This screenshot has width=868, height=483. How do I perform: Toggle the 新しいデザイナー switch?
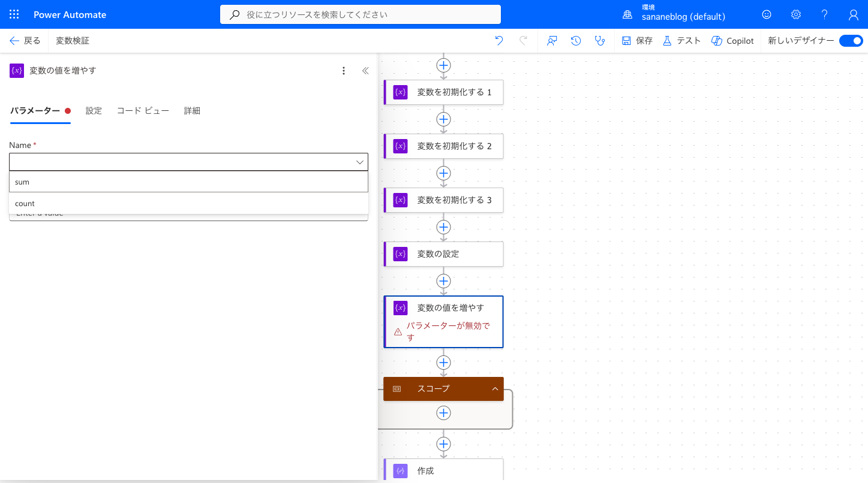tap(851, 41)
